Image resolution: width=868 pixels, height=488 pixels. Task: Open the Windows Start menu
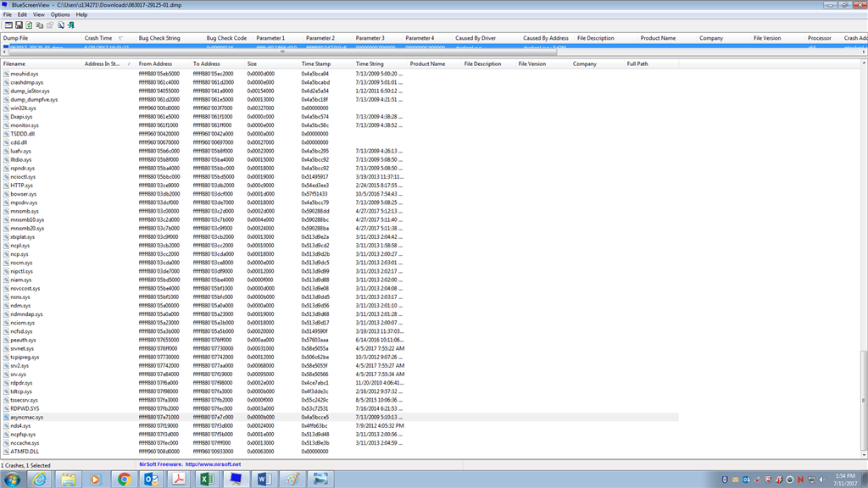pos(12,480)
